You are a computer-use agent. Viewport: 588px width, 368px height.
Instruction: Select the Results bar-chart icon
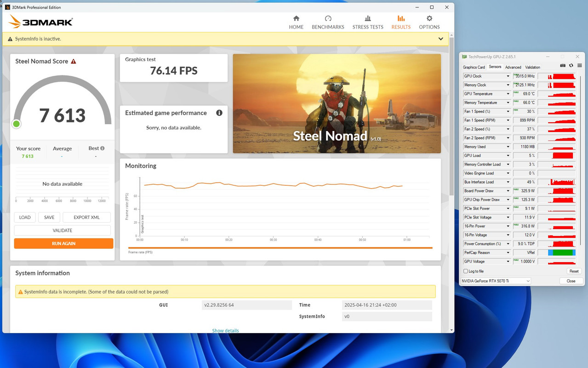401,18
